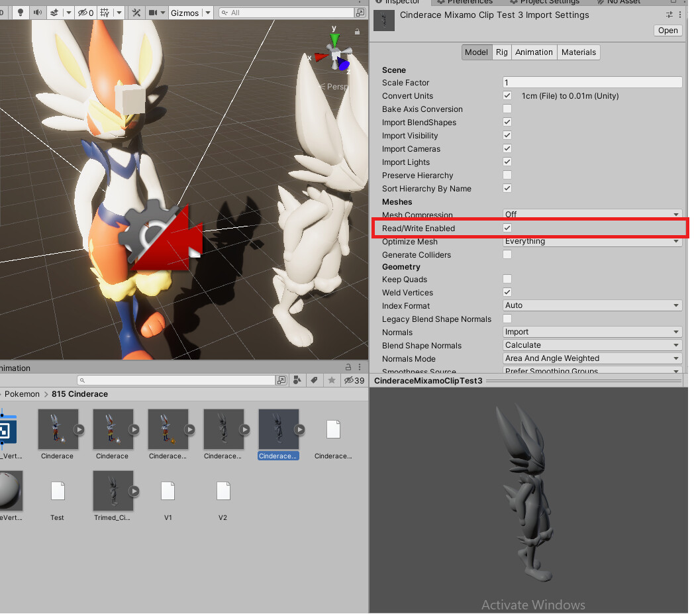Change Normals Mode via its dropdown
This screenshot has height=616, width=694.
(x=591, y=358)
